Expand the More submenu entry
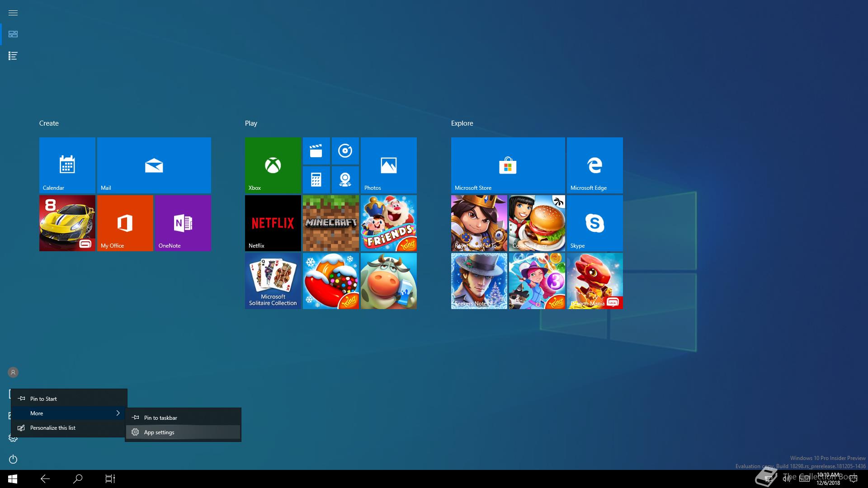This screenshot has height=488, width=868. [69, 413]
